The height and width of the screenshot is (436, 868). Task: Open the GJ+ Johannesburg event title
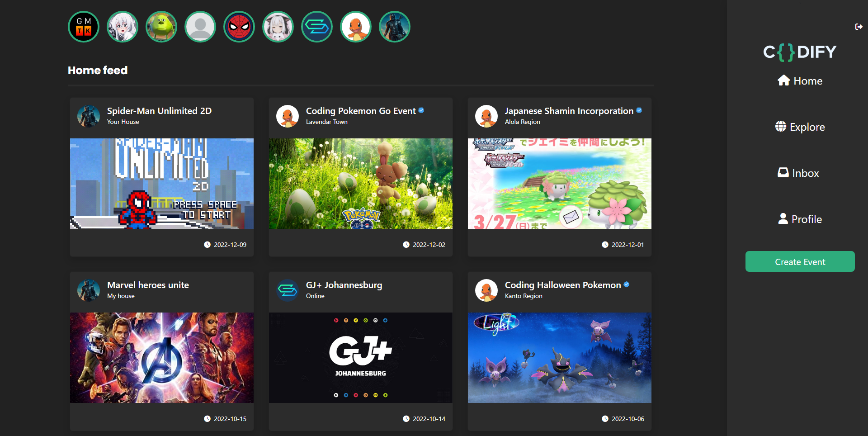344,285
